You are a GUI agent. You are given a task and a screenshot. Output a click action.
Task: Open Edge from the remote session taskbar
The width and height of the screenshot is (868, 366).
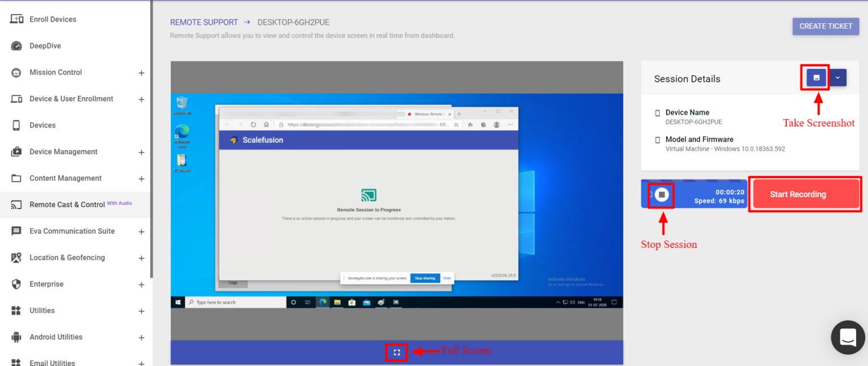click(x=323, y=302)
